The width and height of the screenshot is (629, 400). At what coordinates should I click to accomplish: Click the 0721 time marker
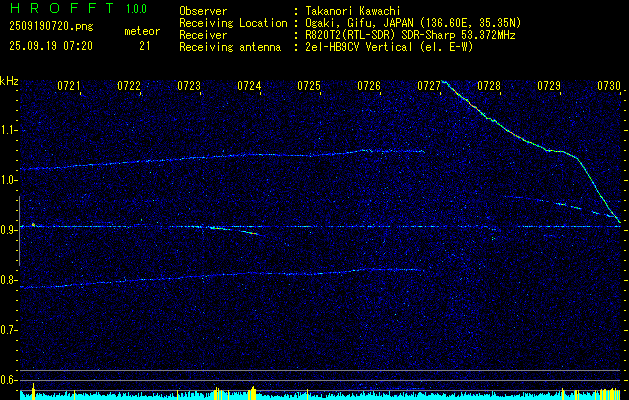pos(69,87)
